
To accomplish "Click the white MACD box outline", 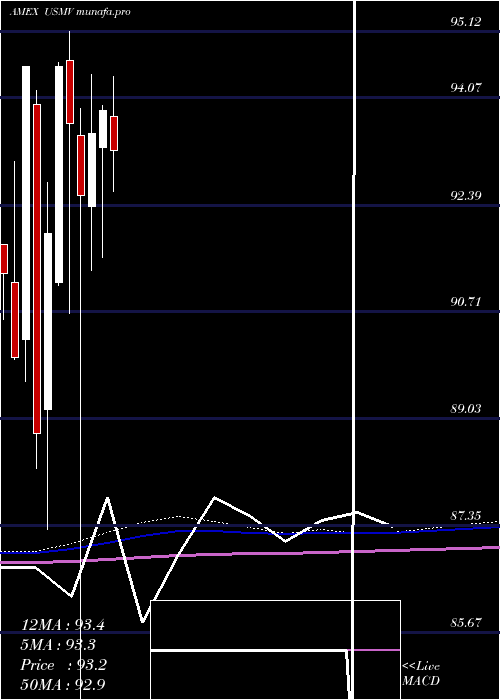I will [275, 650].
